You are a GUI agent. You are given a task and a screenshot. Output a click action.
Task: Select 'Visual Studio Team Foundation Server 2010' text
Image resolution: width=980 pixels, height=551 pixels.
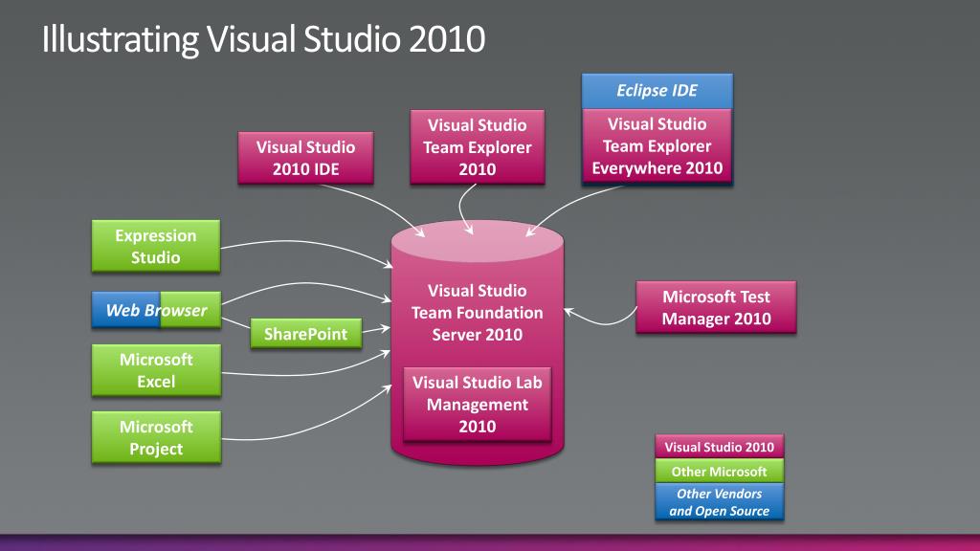pos(478,313)
